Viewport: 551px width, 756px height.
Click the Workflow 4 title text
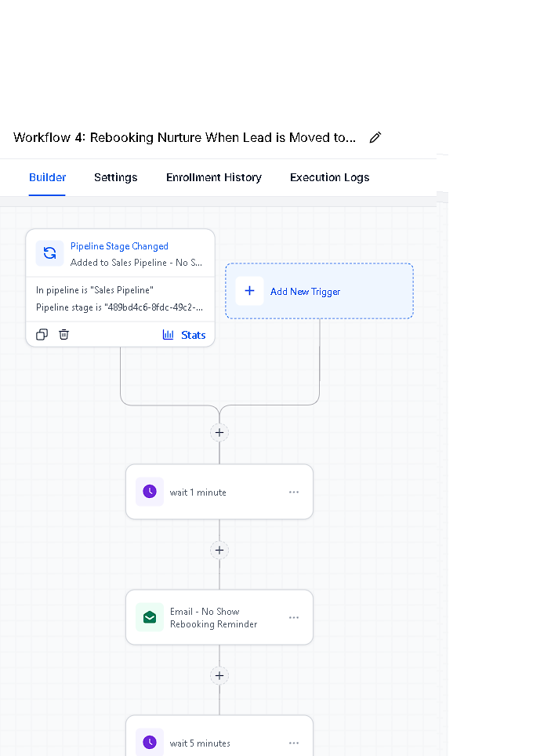pyautogui.click(x=185, y=137)
